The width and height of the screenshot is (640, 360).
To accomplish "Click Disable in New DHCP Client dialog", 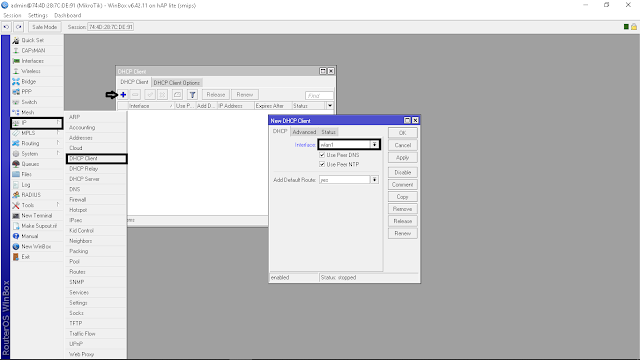I will pyautogui.click(x=402, y=173).
